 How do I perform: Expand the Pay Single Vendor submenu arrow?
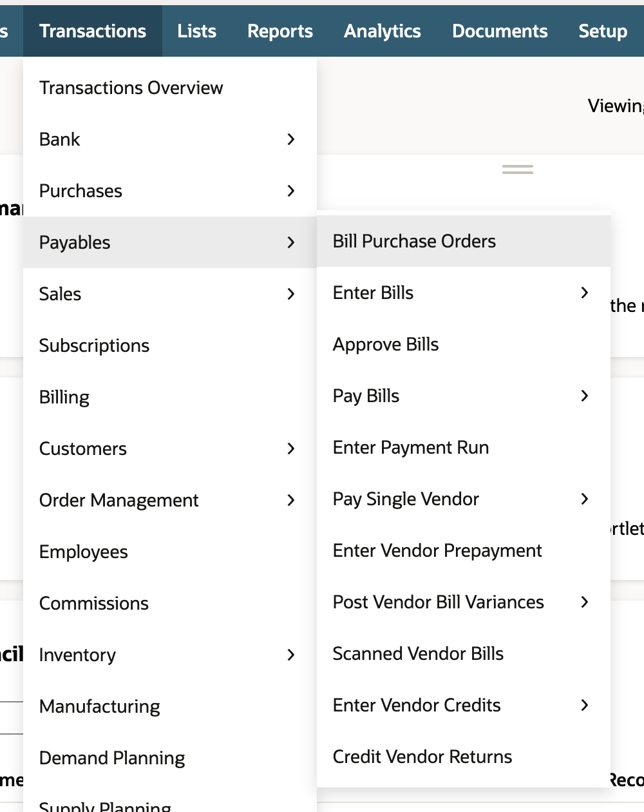pyautogui.click(x=585, y=499)
